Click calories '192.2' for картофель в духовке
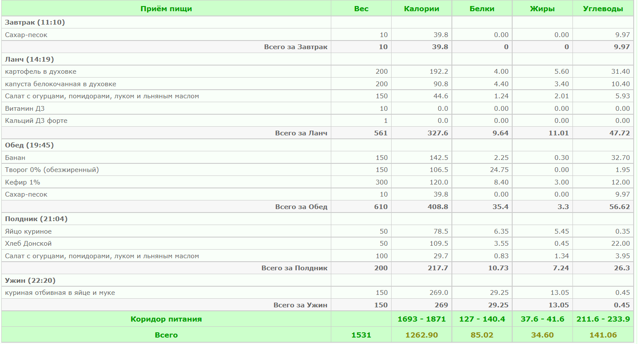 coord(439,72)
